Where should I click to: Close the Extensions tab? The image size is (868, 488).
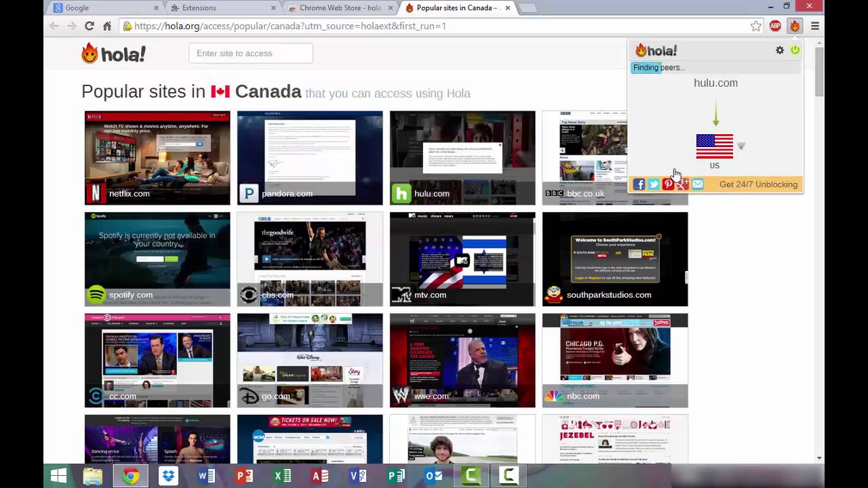pyautogui.click(x=273, y=8)
